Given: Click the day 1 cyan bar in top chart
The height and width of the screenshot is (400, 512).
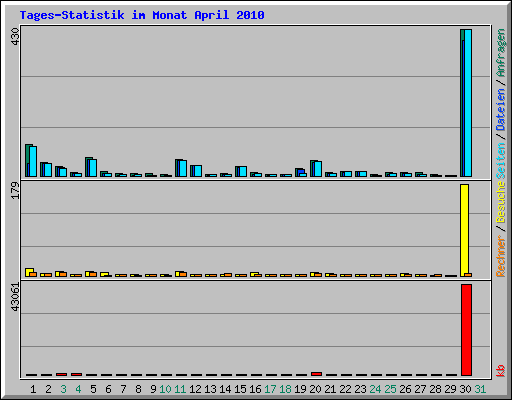Looking at the screenshot, I should [x=33, y=161].
